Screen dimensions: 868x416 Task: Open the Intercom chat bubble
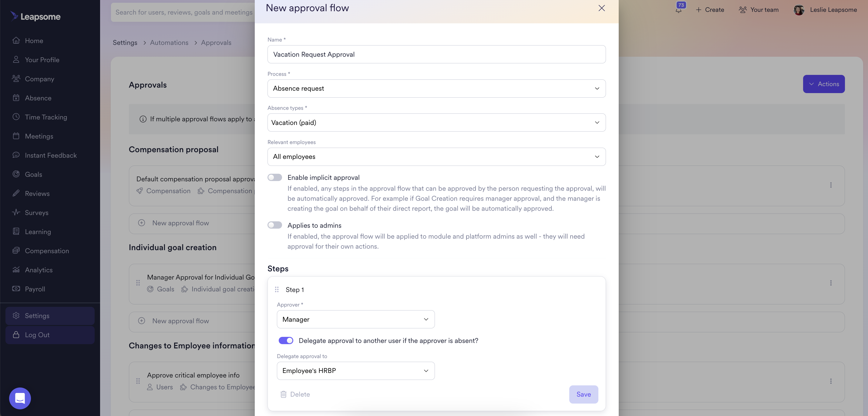(x=20, y=398)
